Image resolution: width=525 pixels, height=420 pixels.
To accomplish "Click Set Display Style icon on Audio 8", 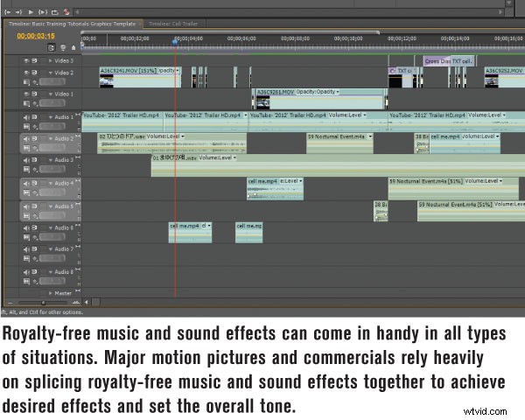I will point(26,282).
